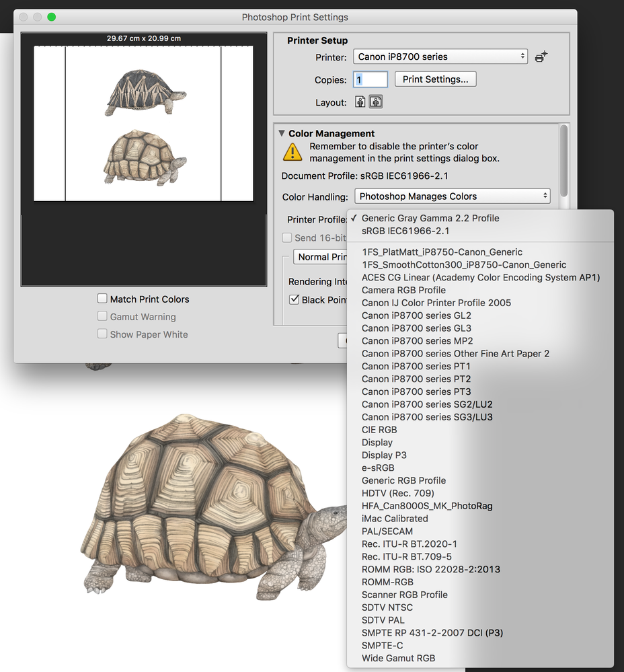Viewport: 624px width, 672px height.
Task: Collapse the Color Management section
Action: (282, 133)
